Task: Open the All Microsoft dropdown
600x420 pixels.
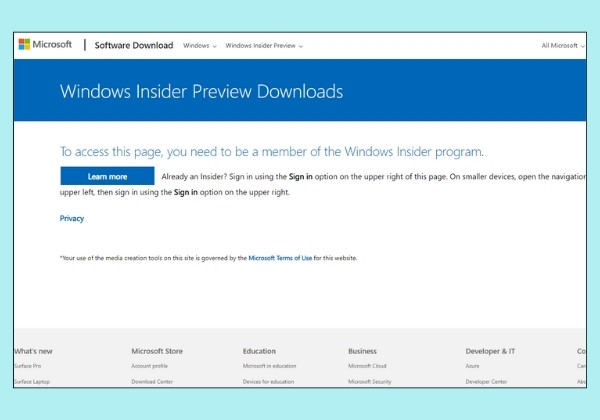Action: point(562,46)
